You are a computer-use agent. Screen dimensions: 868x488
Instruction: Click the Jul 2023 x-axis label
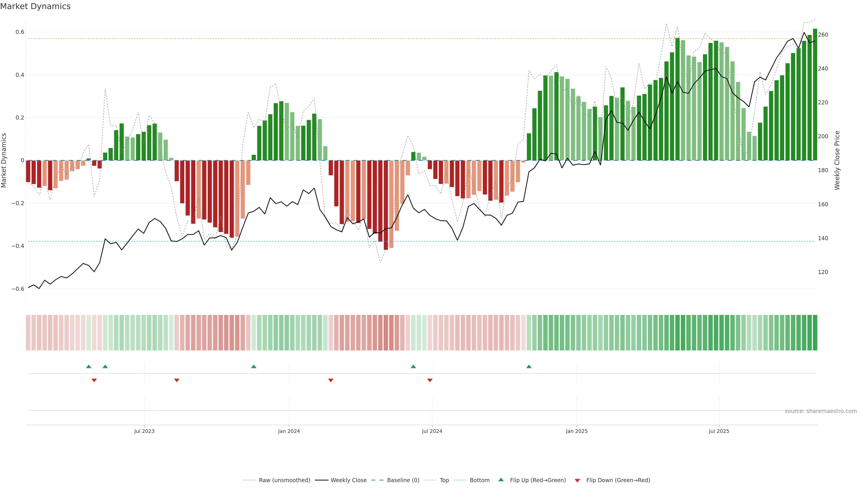tap(144, 431)
